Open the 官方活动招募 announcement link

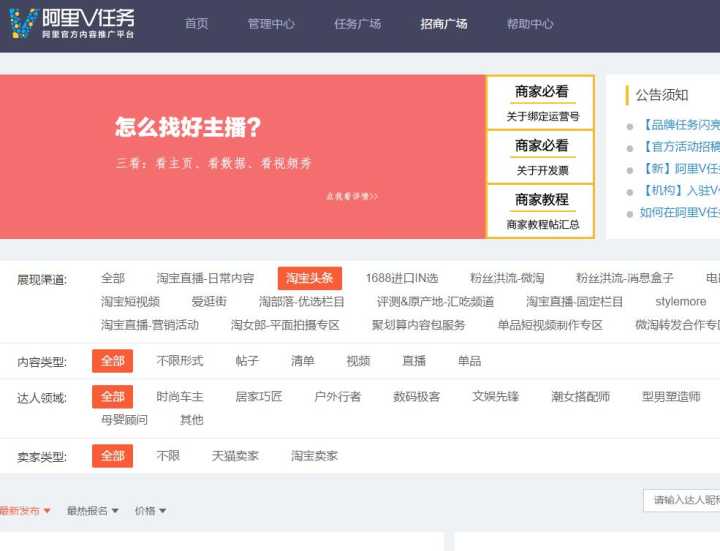point(680,146)
